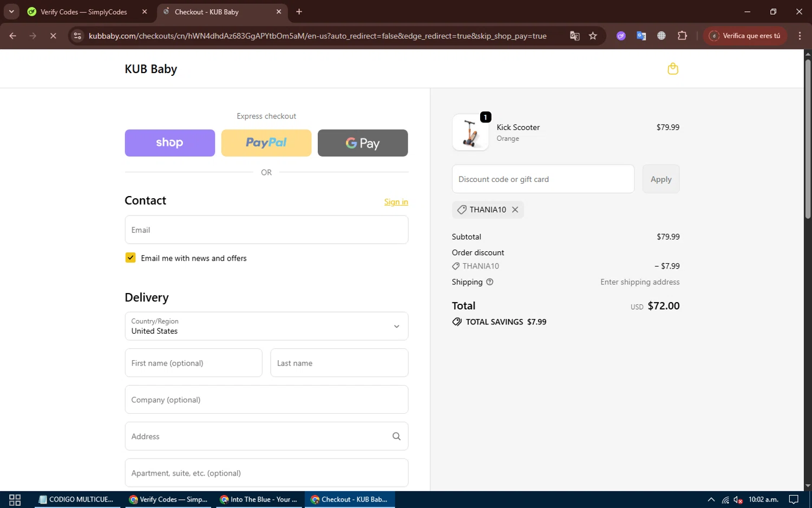The height and width of the screenshot is (508, 812).
Task: Choose Google Pay express checkout
Action: 363,143
